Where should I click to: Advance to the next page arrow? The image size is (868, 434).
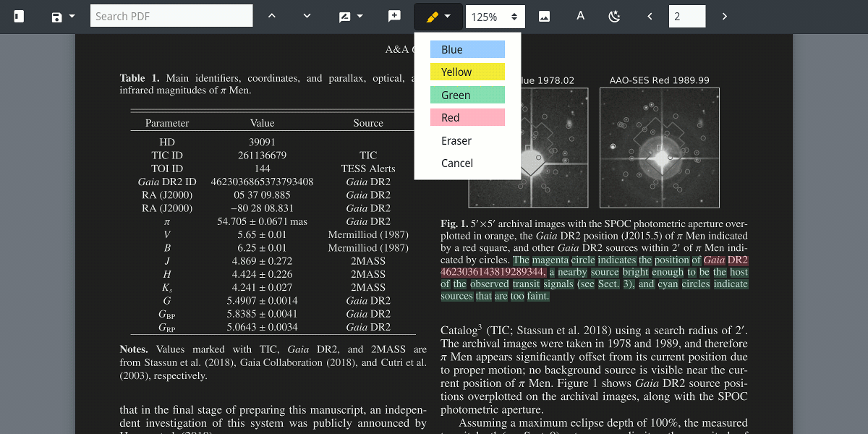(x=724, y=16)
